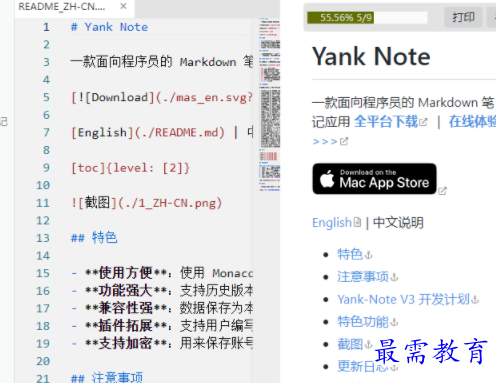Click the '**插件拓展**' line in editor

162,326
